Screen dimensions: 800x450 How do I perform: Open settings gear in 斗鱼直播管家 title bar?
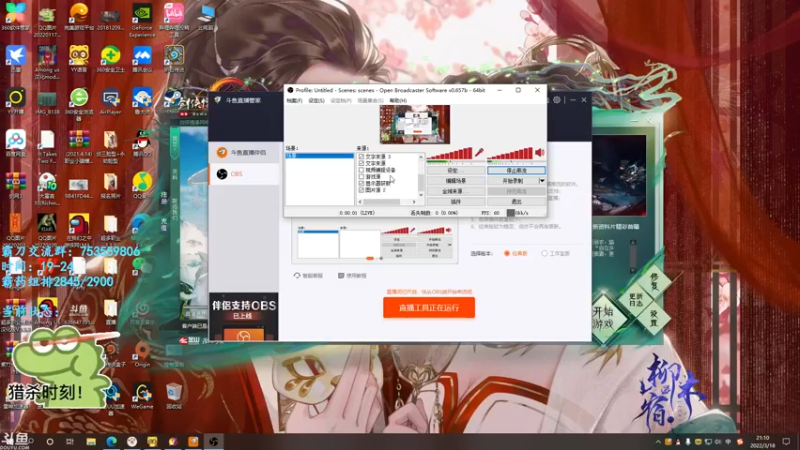pyautogui.click(x=557, y=100)
